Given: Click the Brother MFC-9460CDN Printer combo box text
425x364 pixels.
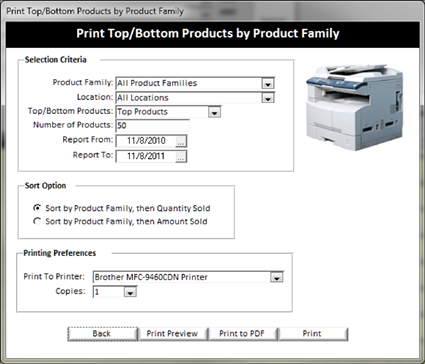Looking at the screenshot, I should (x=151, y=277).
